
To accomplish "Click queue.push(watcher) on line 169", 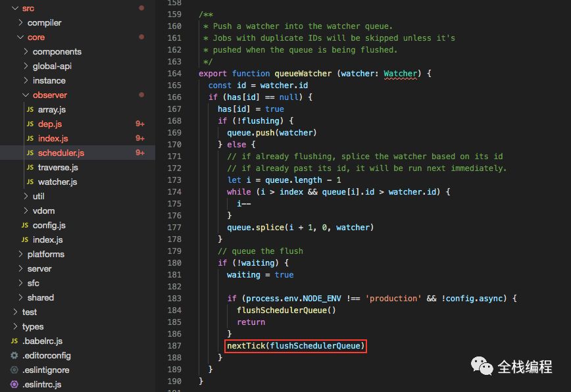I will 272,132.
